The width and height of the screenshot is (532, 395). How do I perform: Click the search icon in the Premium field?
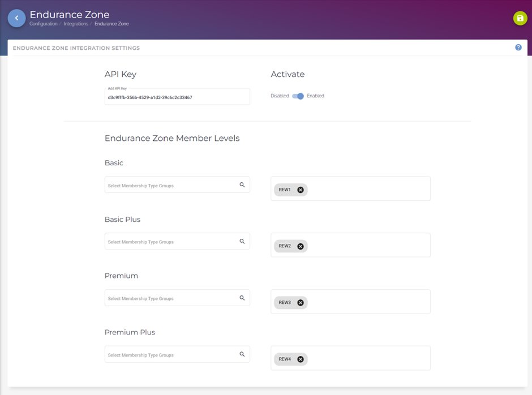click(242, 298)
